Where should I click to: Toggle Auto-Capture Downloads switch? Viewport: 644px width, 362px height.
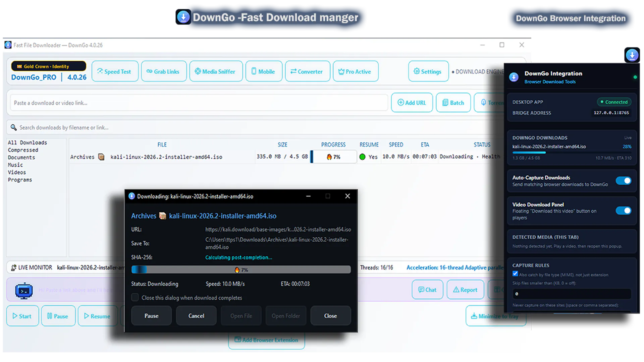click(624, 181)
